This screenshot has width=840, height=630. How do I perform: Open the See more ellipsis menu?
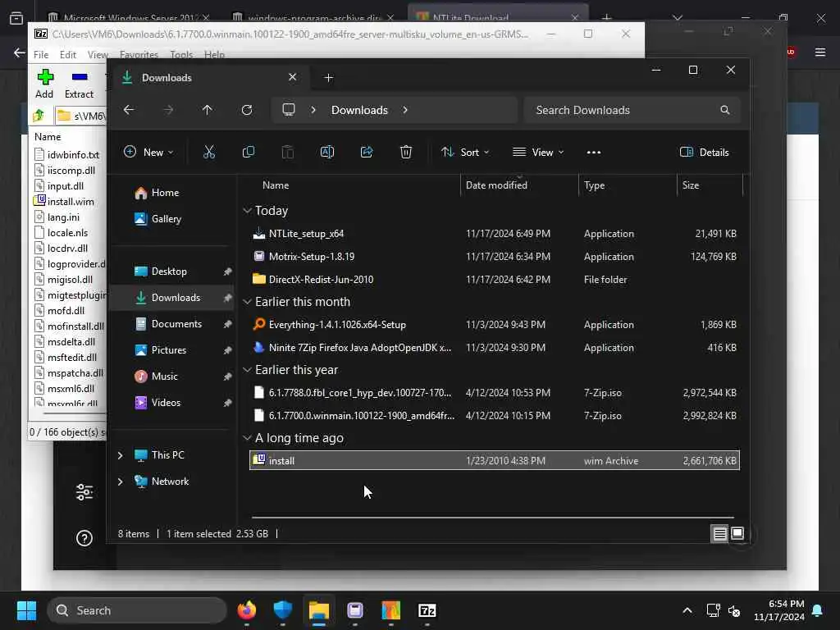[x=594, y=152]
